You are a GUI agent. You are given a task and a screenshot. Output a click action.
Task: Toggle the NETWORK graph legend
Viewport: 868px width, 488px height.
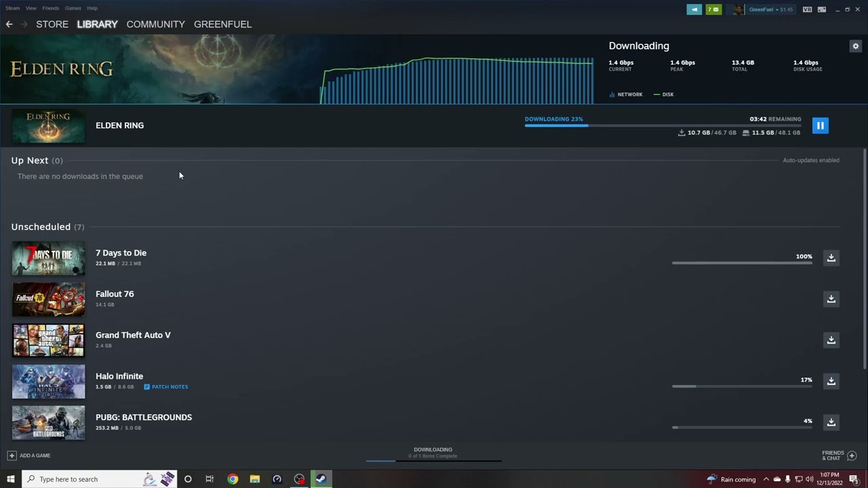click(x=626, y=95)
